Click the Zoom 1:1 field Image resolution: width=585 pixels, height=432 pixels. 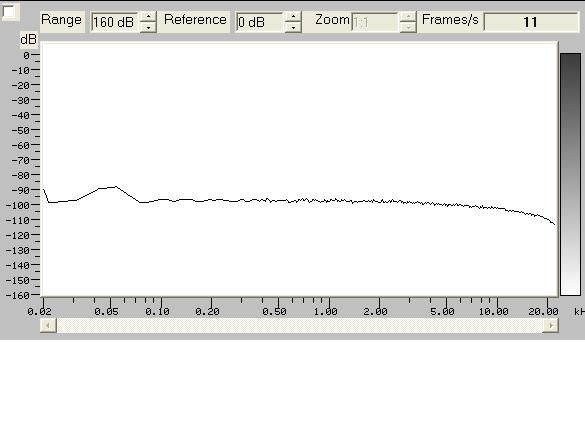pos(375,22)
